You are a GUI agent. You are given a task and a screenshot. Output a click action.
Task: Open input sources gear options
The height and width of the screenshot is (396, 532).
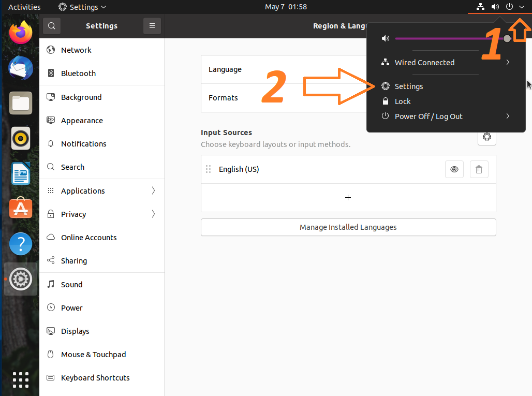pyautogui.click(x=486, y=137)
